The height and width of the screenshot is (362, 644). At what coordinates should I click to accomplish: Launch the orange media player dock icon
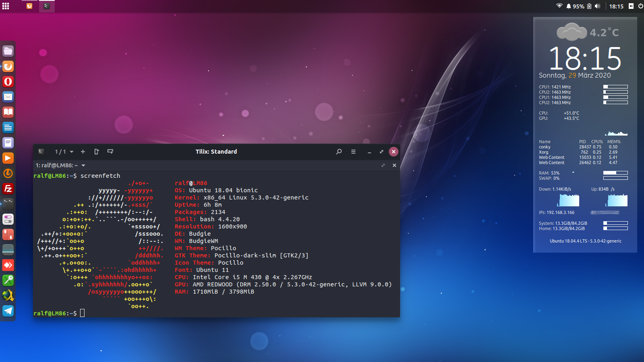click(x=8, y=158)
